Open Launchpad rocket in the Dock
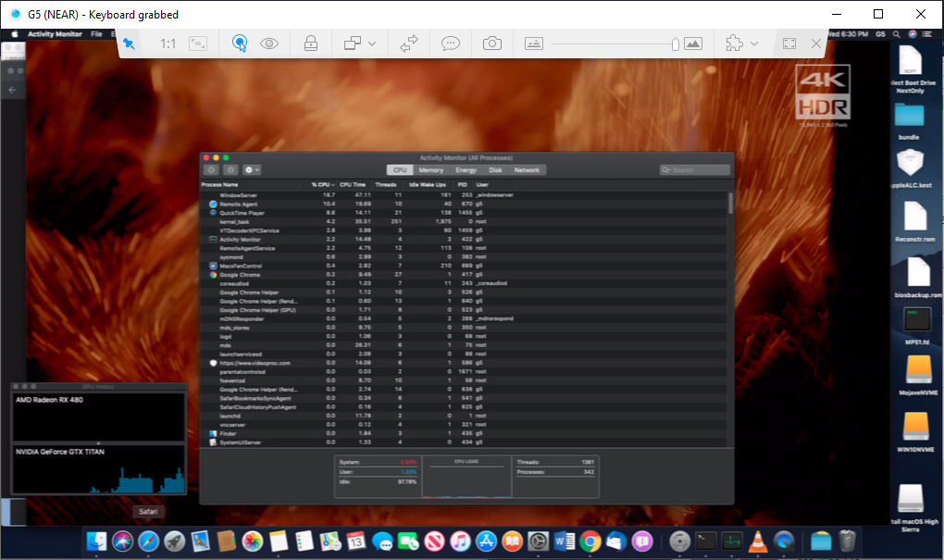The width and height of the screenshot is (944, 560). [x=175, y=541]
